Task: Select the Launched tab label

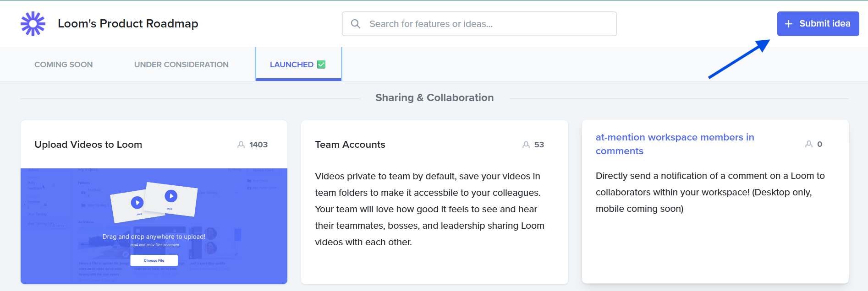Action: (x=291, y=65)
